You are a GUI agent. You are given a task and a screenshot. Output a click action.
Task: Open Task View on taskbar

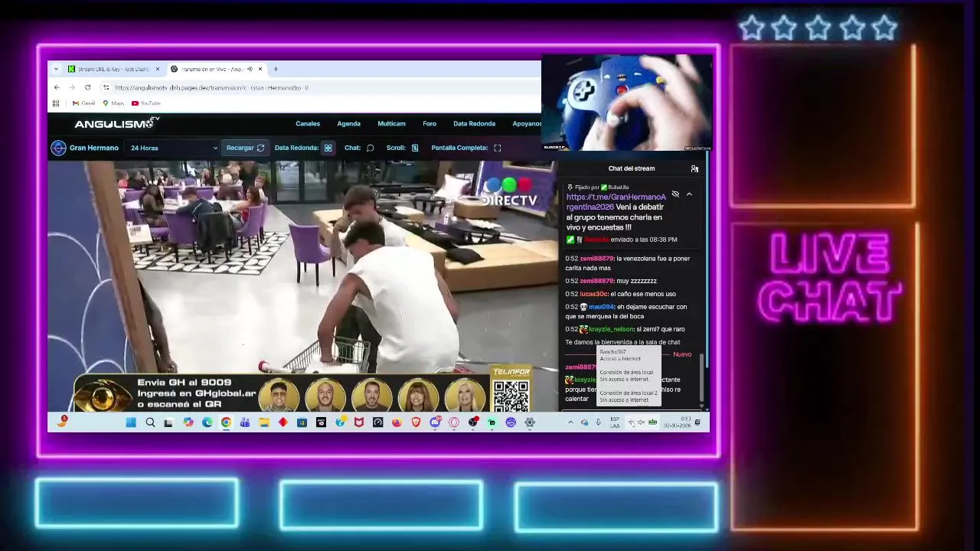click(x=168, y=422)
